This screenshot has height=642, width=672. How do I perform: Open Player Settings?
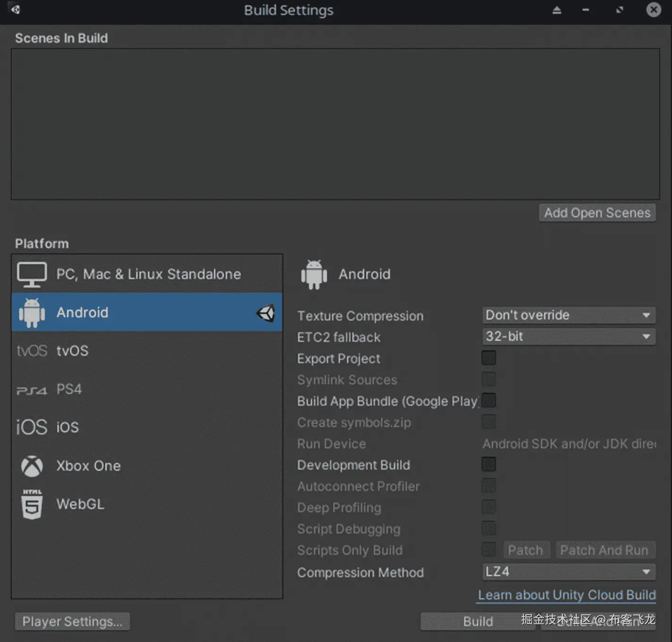pyautogui.click(x=72, y=621)
